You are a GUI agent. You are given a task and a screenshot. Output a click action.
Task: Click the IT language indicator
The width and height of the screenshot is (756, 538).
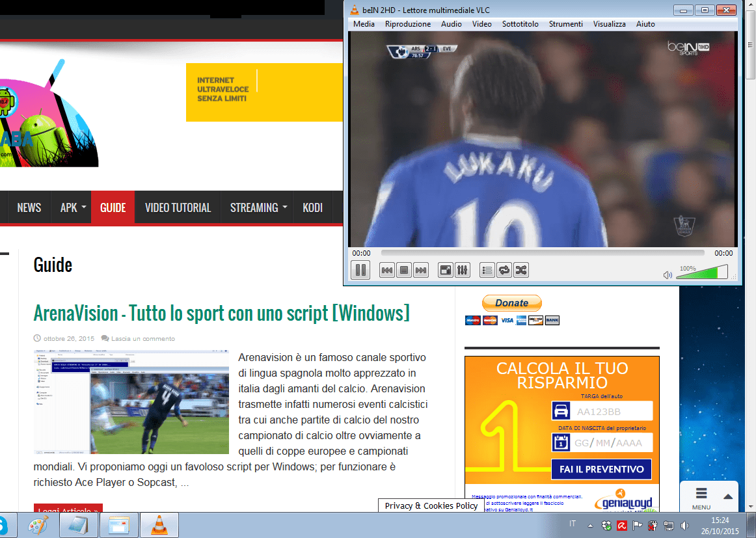[573, 524]
